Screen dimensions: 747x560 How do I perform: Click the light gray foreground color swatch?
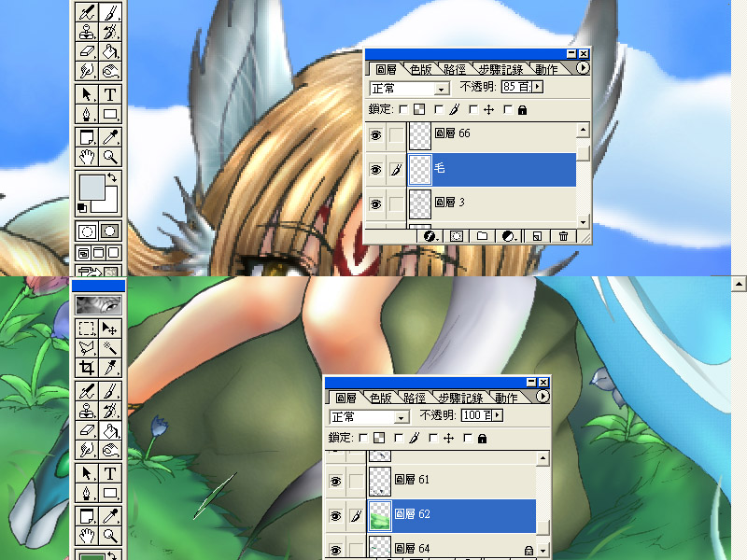click(92, 186)
